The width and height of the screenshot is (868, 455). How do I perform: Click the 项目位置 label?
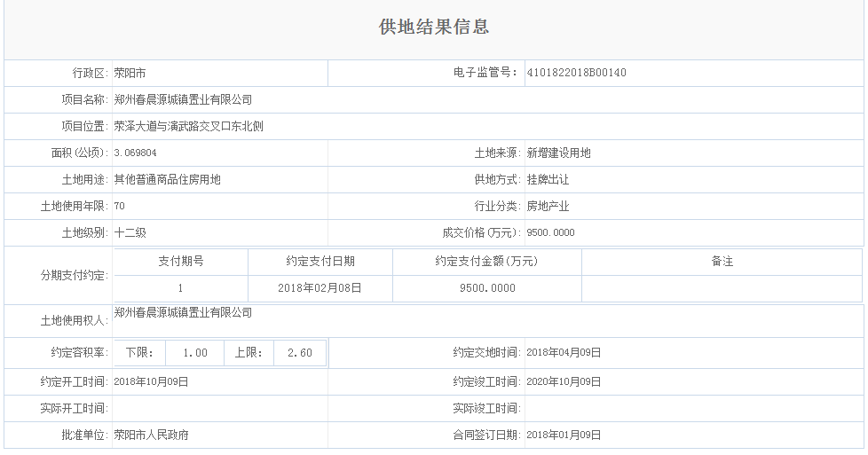[x=84, y=126]
